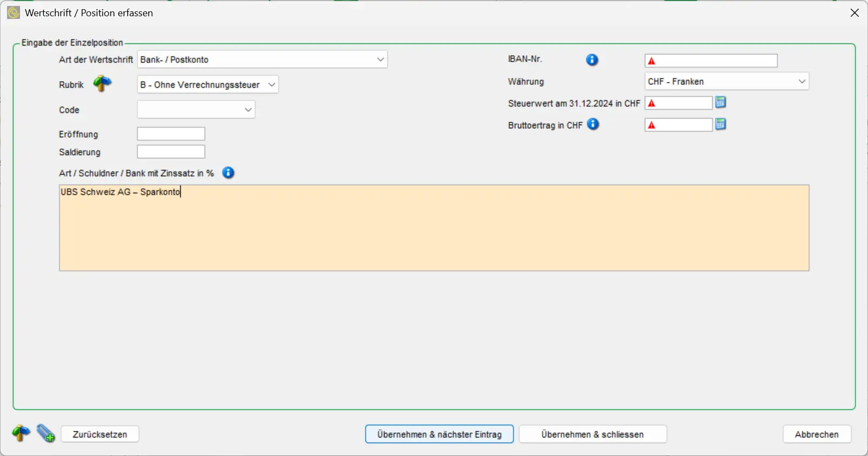The height and width of the screenshot is (456, 868).
Task: Click the Bruttoertrag in CHF input field
Action: tap(678, 125)
